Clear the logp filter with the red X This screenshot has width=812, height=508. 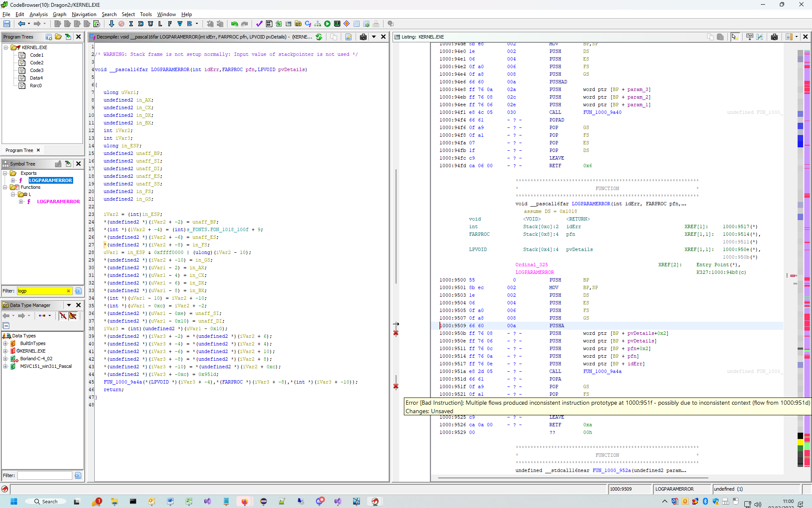pos(69,291)
